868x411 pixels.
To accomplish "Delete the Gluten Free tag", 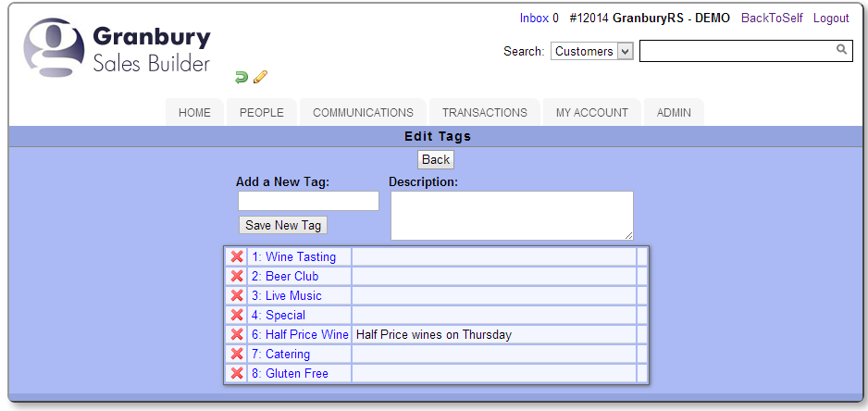I will pyautogui.click(x=237, y=374).
